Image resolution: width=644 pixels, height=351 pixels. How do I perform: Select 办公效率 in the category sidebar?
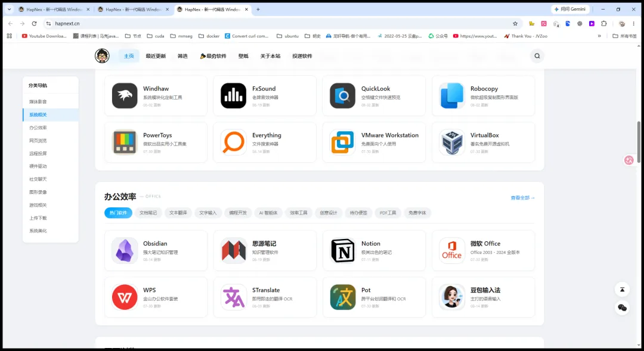(51, 128)
